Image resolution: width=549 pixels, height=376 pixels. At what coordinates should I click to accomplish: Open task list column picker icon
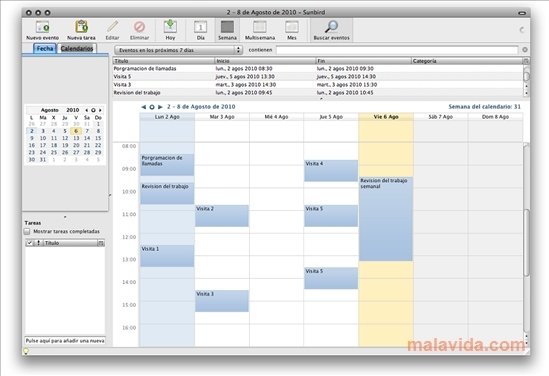[101, 243]
